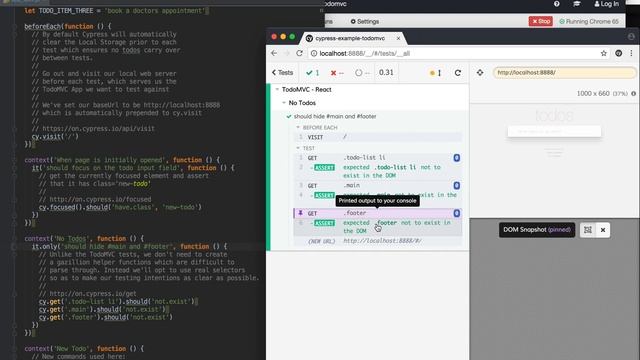Image resolution: width=640 pixels, height=360 pixels.
Task: Click GET .main command row
Action: click(x=378, y=185)
